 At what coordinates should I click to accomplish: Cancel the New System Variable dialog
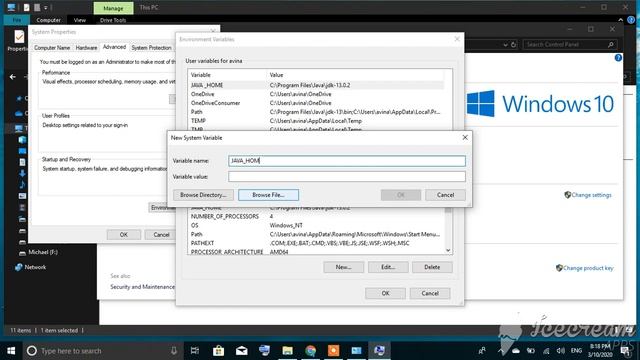tap(445, 195)
